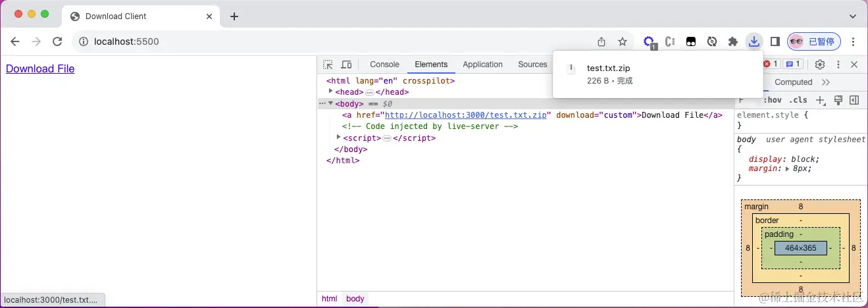Collapse the body element node
This screenshot has width=868, height=308.
pyautogui.click(x=331, y=103)
